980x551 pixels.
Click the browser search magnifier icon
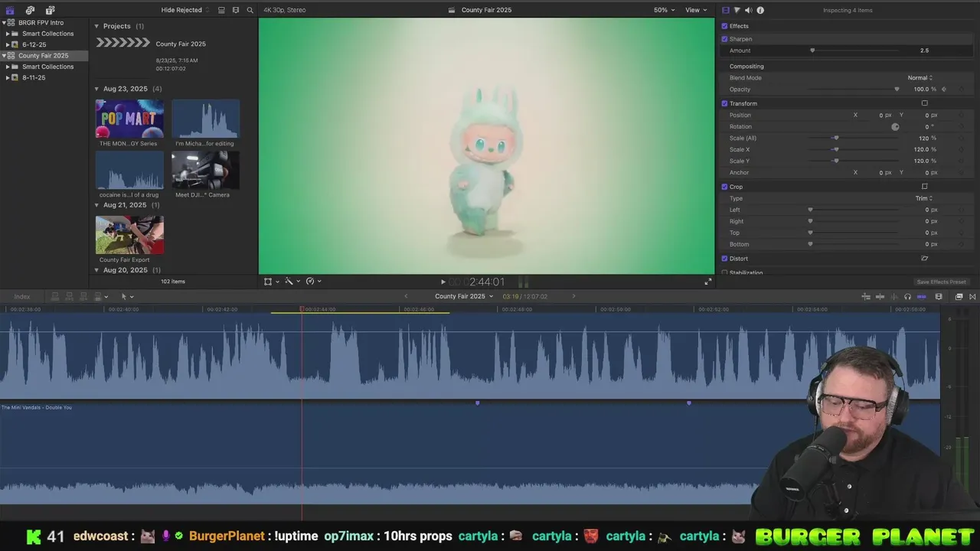pos(250,10)
